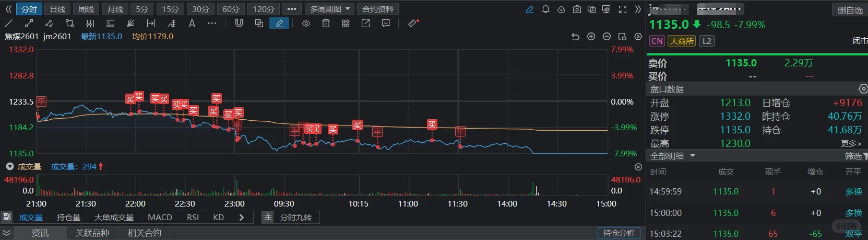Select the 120分 period
The image size is (868, 240).
point(263,9)
